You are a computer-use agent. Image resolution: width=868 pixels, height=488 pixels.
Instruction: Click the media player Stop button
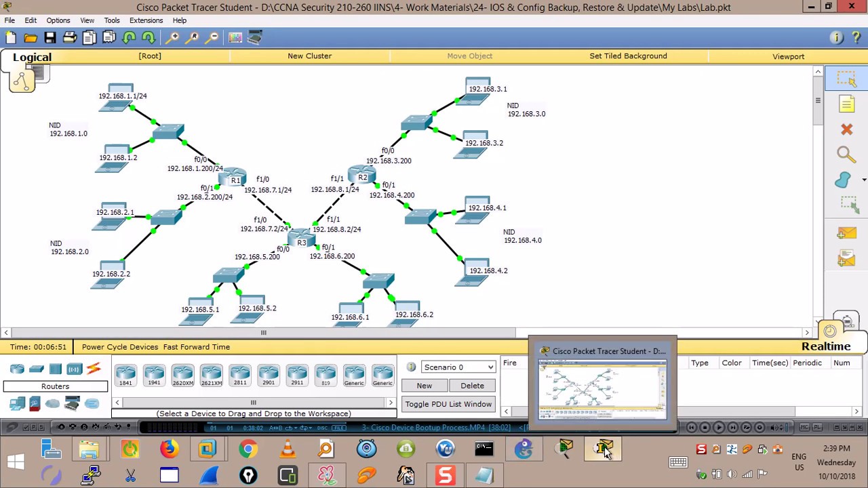(x=705, y=428)
